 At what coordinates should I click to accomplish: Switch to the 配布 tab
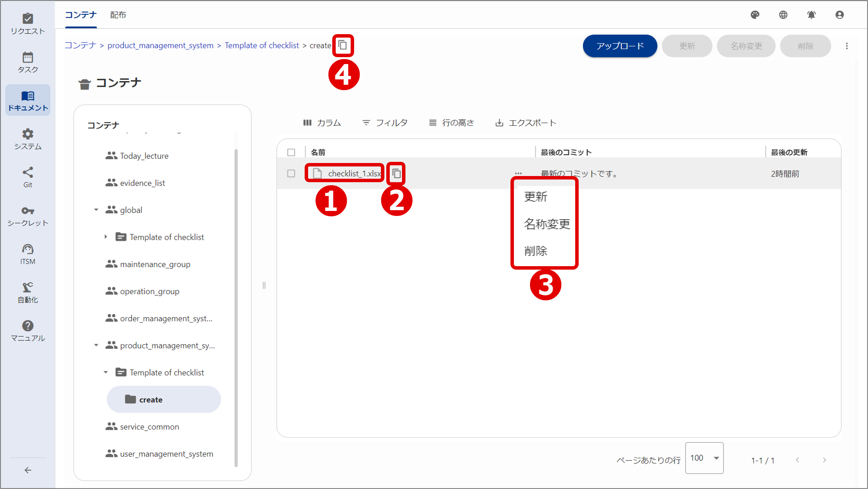118,15
